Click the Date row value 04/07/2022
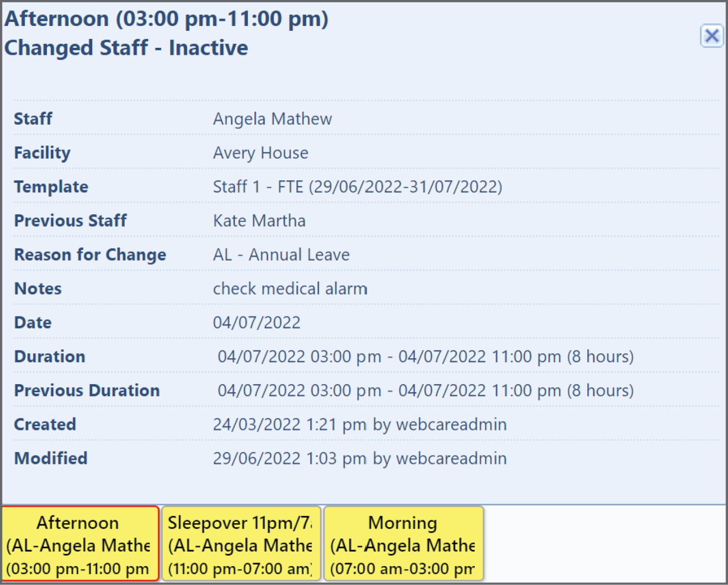The height and width of the screenshot is (585, 728). (257, 322)
